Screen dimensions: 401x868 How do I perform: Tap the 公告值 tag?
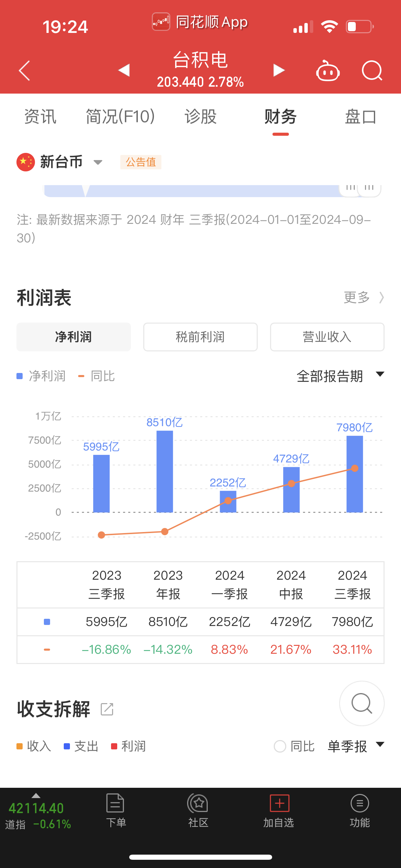(141, 162)
